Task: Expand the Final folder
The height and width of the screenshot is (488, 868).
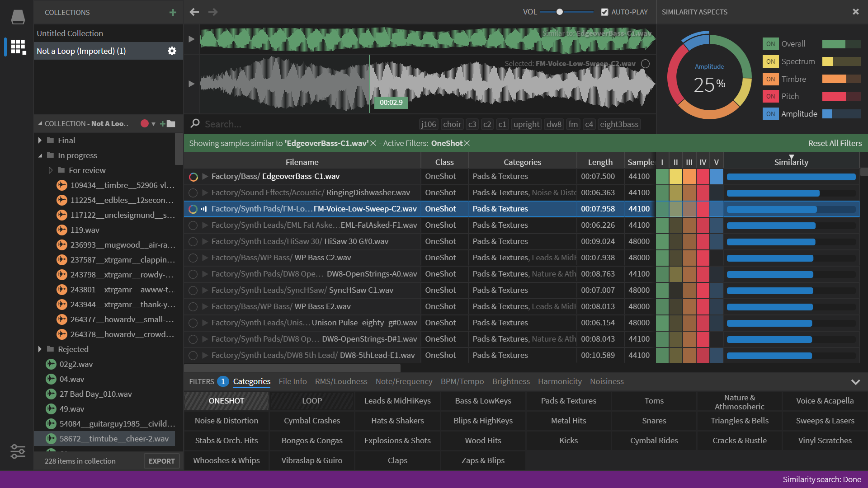Action: [x=40, y=141]
